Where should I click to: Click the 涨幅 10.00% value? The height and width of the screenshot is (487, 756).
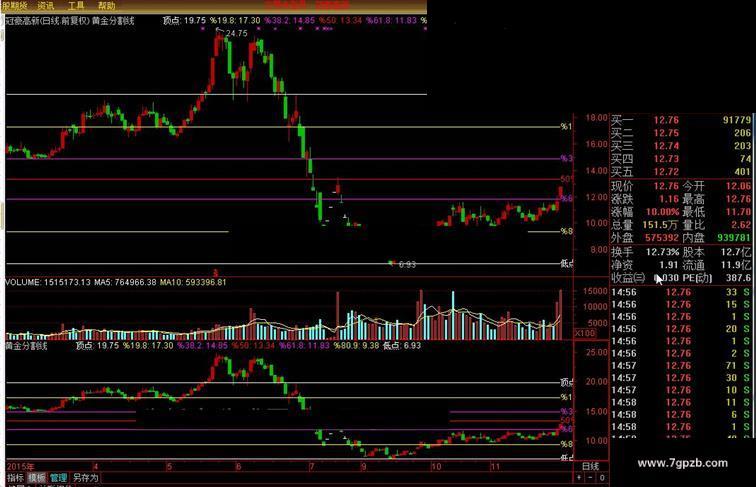point(662,212)
